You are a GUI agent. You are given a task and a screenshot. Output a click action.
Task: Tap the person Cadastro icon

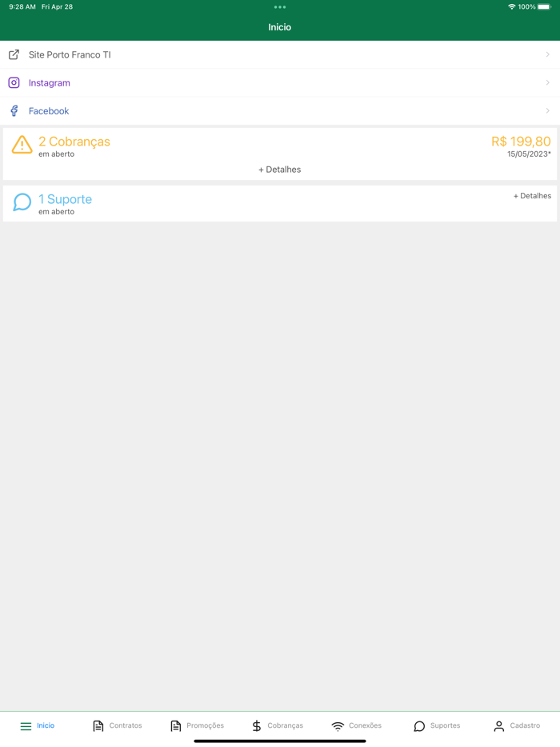coord(498,725)
